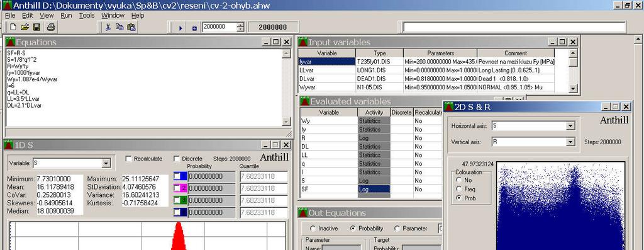Toggle the Discrete checkbox

pos(177,159)
